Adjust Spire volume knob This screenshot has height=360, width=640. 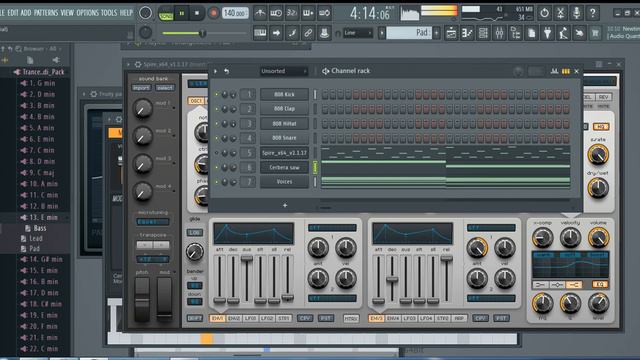[x=598, y=238]
